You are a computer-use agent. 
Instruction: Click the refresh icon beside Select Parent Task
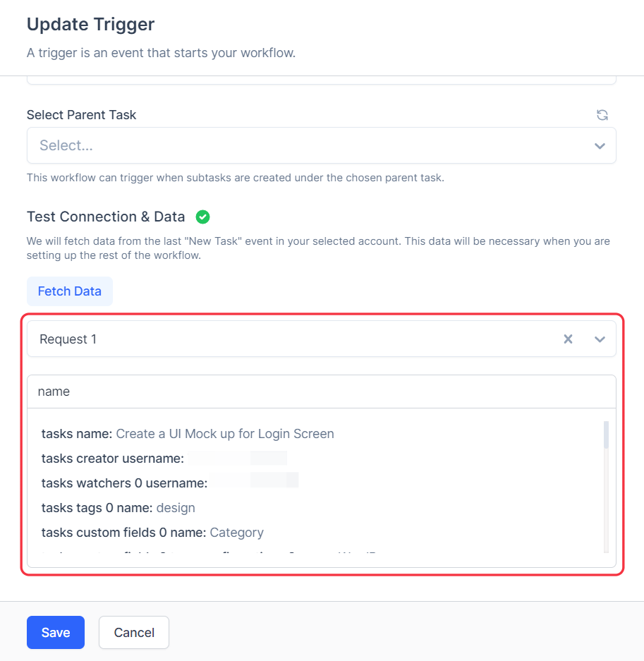coord(602,115)
